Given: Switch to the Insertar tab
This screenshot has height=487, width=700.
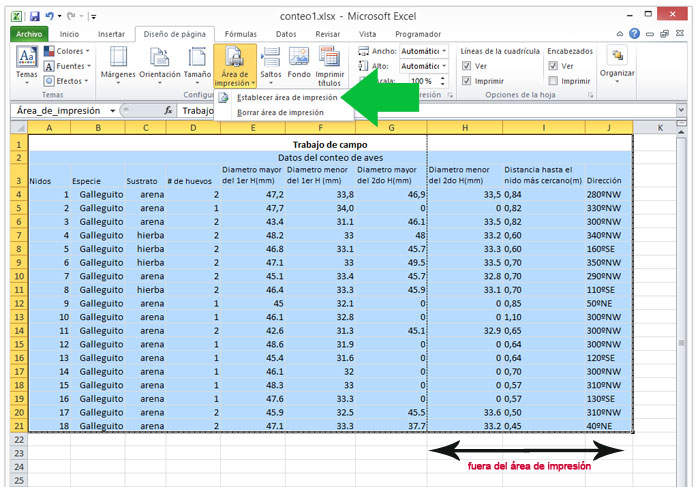Looking at the screenshot, I should pyautogui.click(x=111, y=34).
